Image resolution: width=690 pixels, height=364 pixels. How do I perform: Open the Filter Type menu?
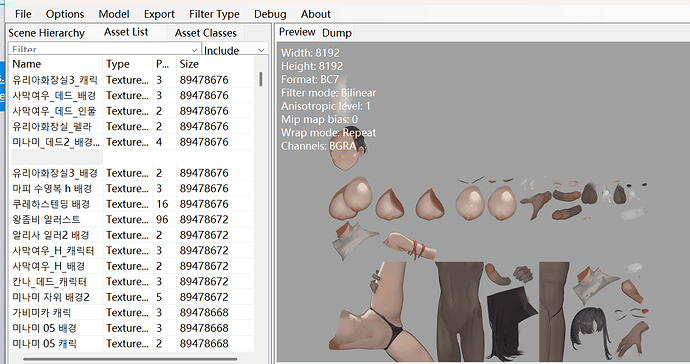214,14
